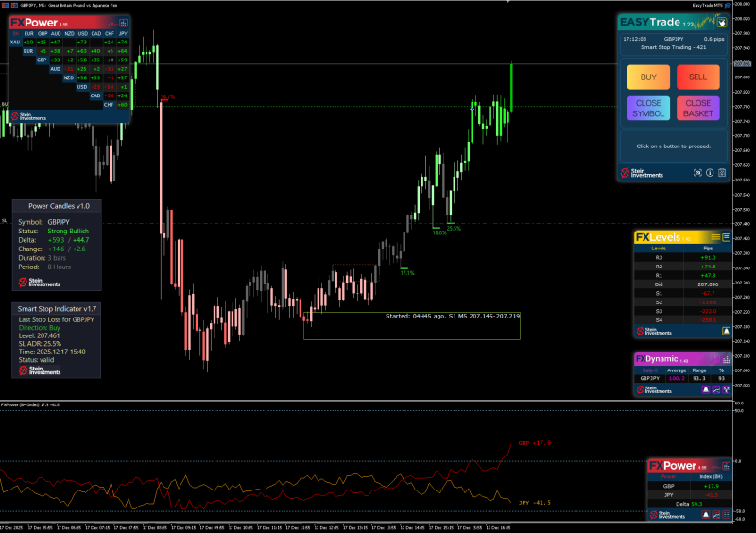The height and width of the screenshot is (533, 756).
Task: Click the Smart Stop Indicator v1.7 title
Action: tap(57, 309)
